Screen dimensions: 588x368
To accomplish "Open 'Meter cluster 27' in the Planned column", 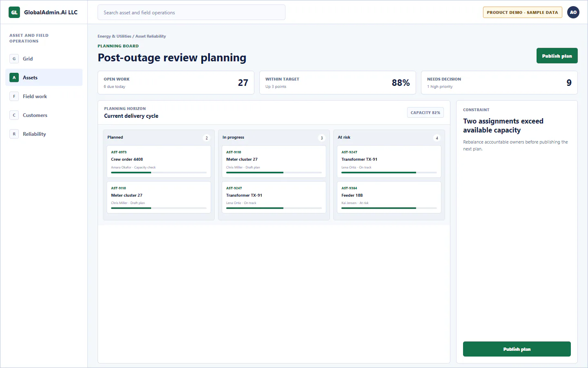I will pos(127,195).
